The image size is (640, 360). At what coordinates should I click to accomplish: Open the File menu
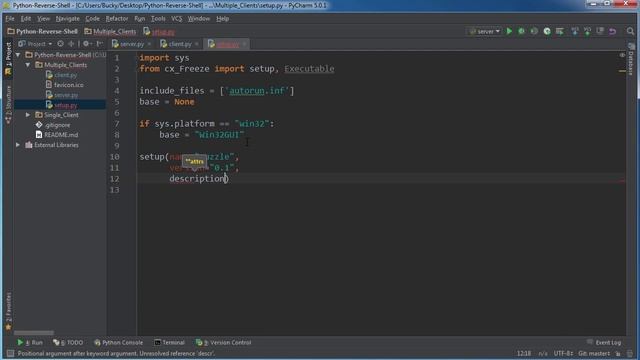[10, 19]
